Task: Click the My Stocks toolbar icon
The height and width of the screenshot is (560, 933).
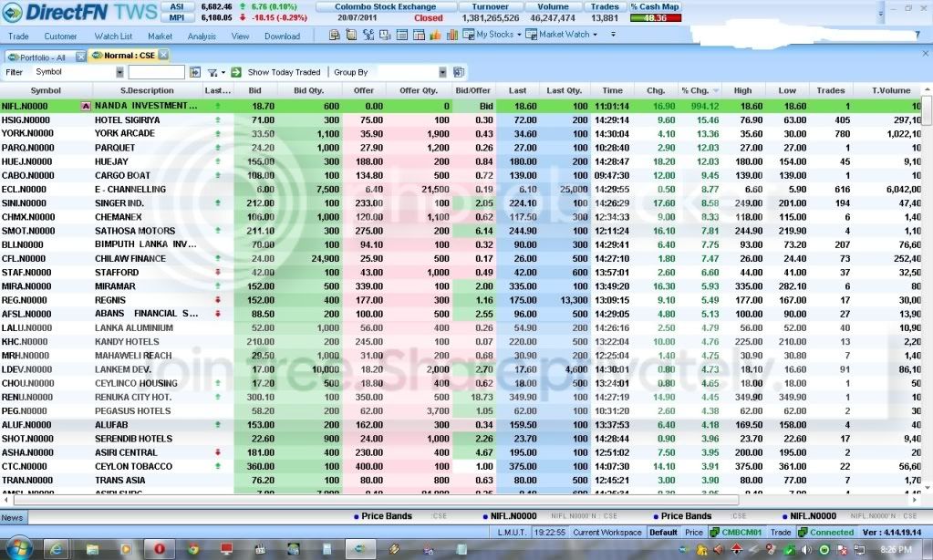Action: 468,35
